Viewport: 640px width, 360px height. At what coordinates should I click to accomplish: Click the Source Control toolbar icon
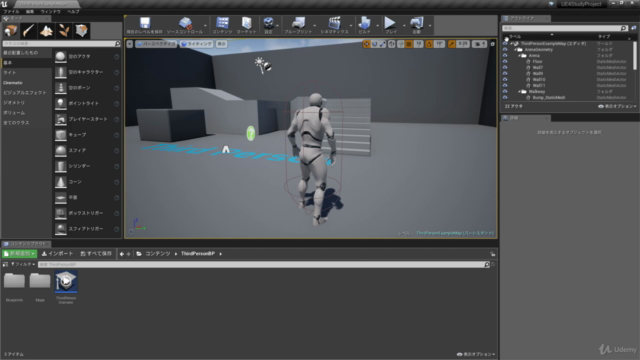coord(185,23)
